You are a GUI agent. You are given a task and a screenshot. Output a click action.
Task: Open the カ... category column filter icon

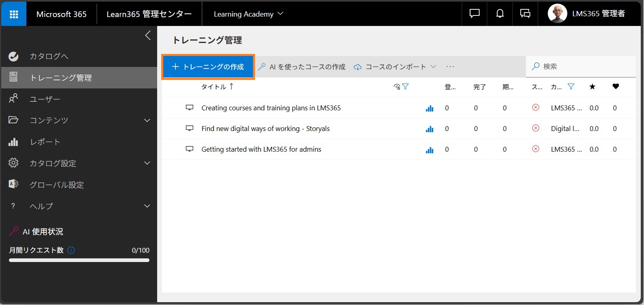(x=571, y=86)
